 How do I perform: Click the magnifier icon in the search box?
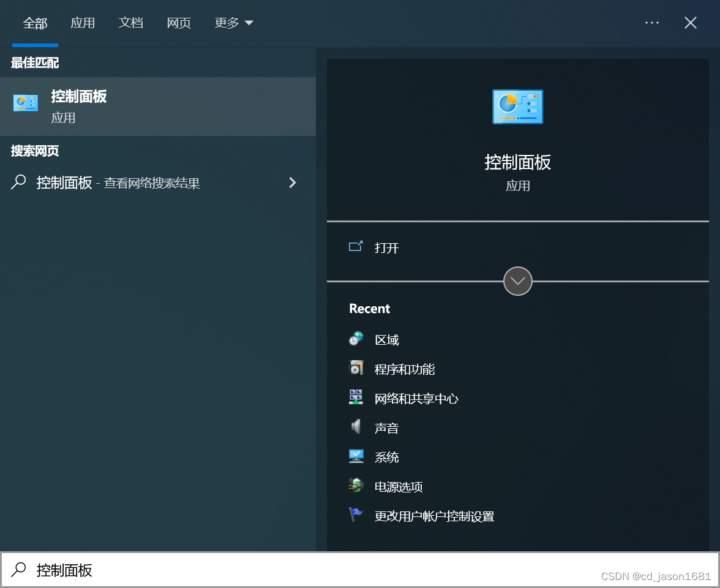click(x=18, y=570)
